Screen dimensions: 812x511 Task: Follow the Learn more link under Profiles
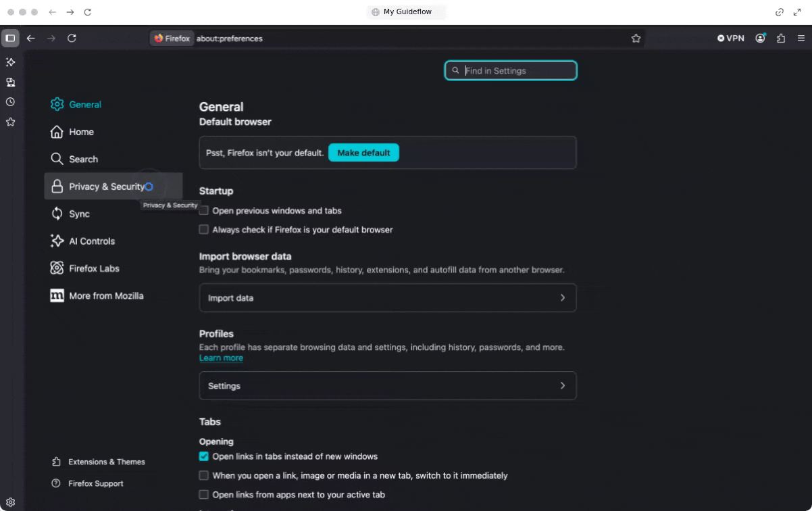[221, 358]
